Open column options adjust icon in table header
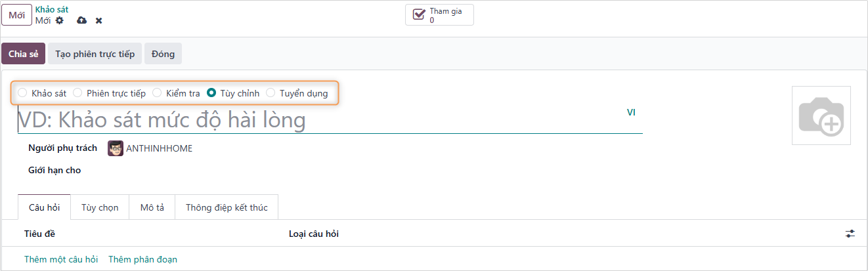 coord(850,234)
